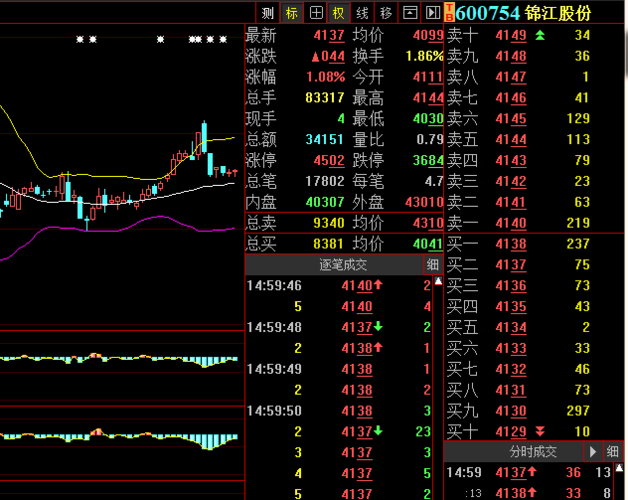Viewport: 628px width, 500px height.
Task: Click the 外盘 value 43010
Action: pos(424,202)
